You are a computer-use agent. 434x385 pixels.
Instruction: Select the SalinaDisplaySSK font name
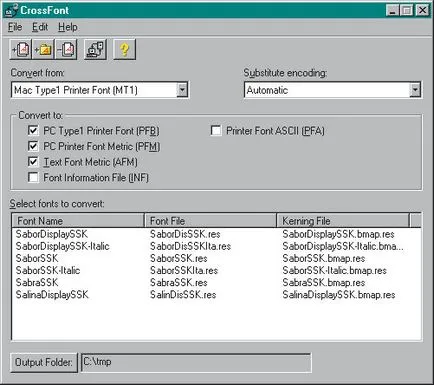tap(52, 295)
